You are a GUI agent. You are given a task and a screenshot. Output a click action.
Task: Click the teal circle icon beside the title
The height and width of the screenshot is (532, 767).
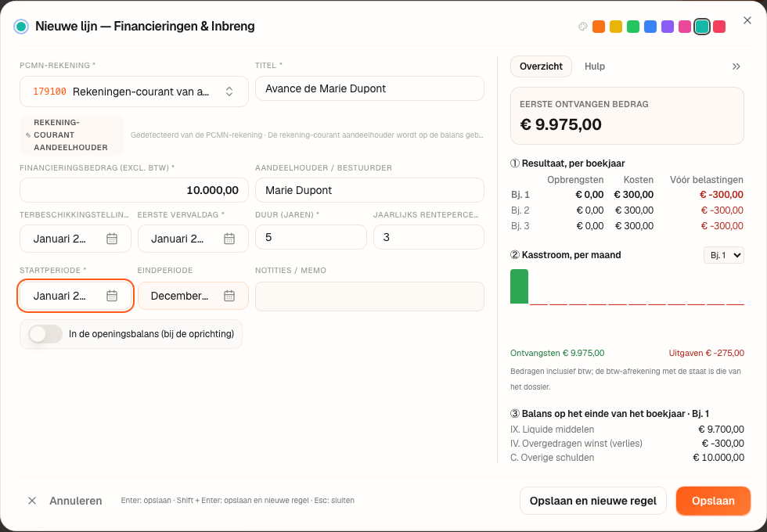21,27
